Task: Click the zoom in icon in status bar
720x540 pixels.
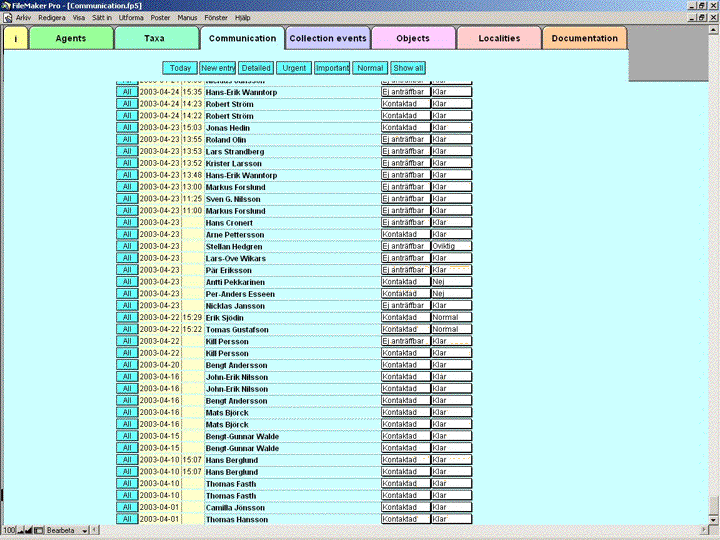Action: [30, 530]
